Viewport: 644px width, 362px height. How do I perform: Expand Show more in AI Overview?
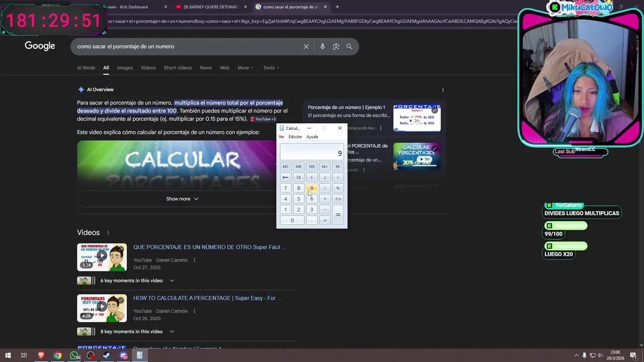[x=182, y=199]
